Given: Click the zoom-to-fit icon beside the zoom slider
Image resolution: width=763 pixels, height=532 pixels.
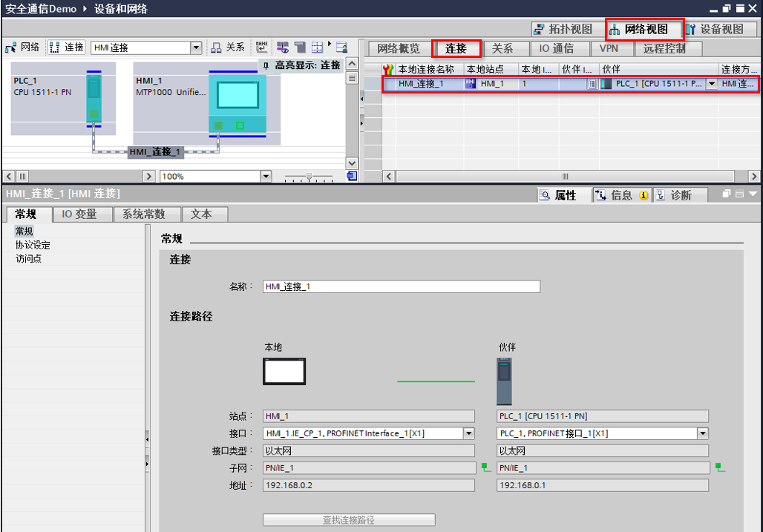Looking at the screenshot, I should (x=351, y=176).
